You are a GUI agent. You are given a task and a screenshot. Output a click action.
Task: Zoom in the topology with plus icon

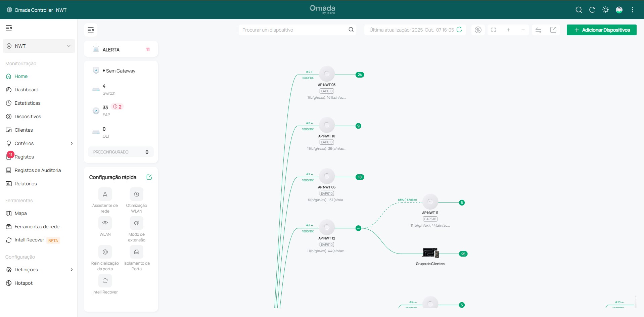pyautogui.click(x=508, y=30)
